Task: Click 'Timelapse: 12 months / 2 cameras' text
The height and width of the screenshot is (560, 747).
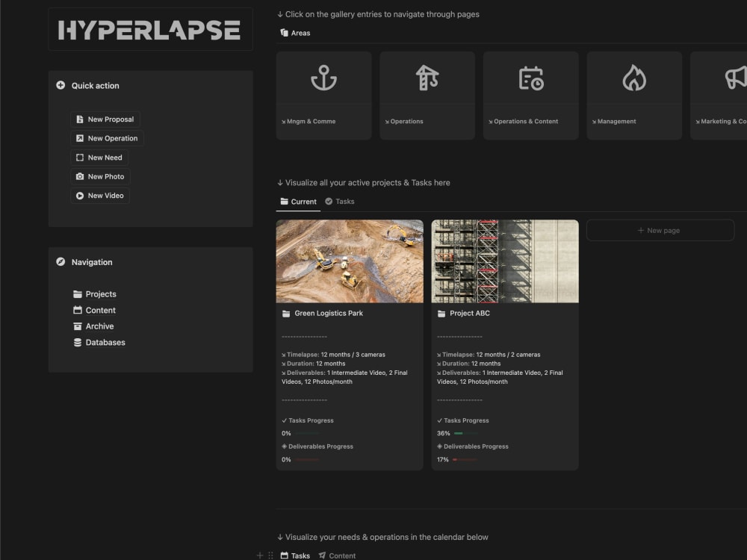Action: [489, 355]
